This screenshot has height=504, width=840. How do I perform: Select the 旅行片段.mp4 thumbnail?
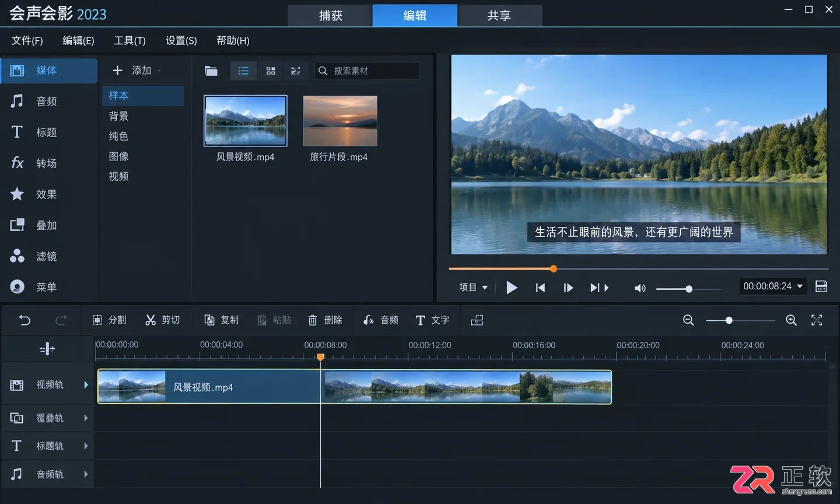point(340,121)
